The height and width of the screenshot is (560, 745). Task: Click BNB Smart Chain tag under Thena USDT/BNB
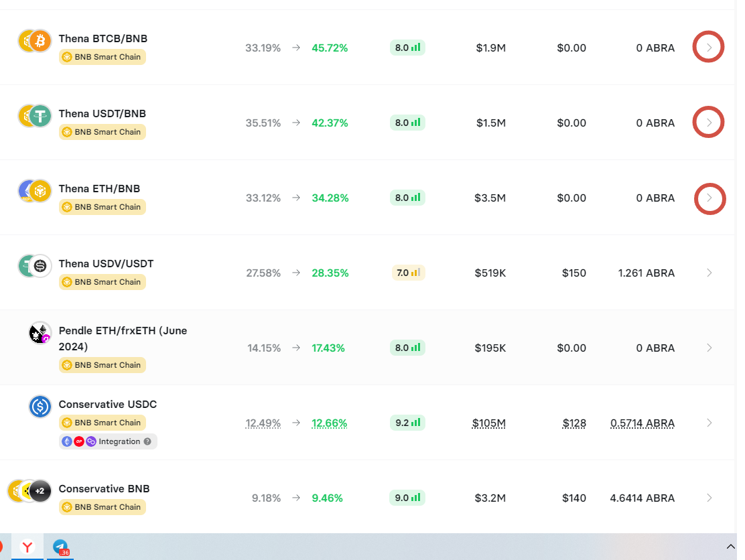102,132
